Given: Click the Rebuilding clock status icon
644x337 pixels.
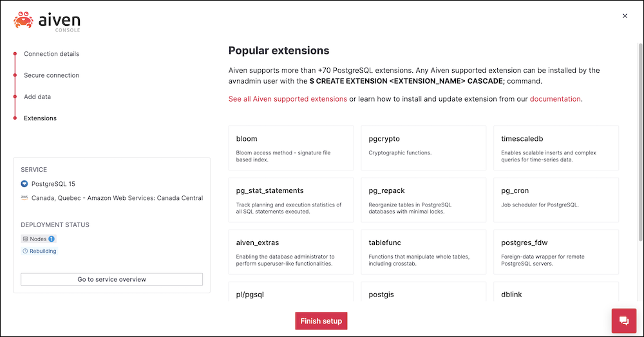Looking at the screenshot, I should point(25,251).
